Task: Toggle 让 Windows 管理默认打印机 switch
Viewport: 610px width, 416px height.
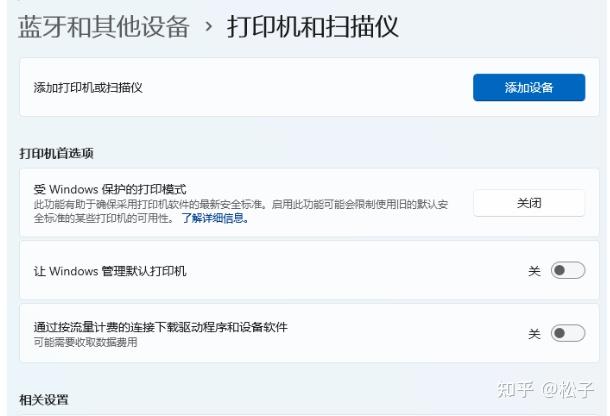Action: [568, 270]
